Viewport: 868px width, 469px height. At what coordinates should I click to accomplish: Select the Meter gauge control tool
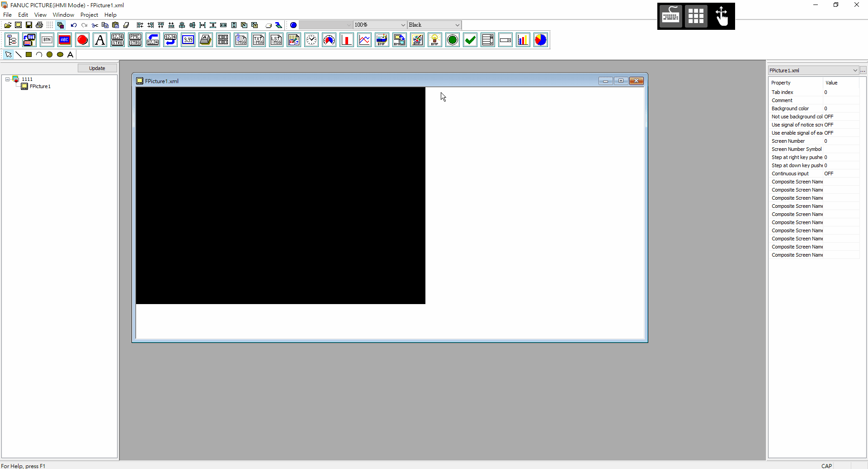click(329, 40)
